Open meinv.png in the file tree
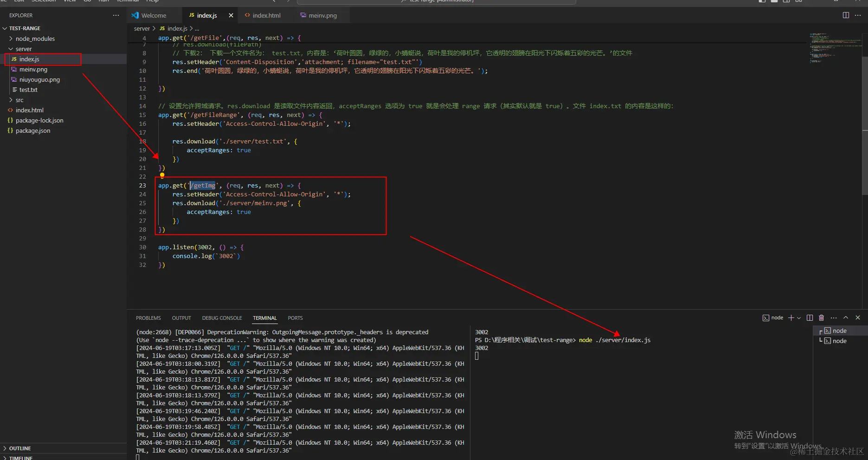The height and width of the screenshot is (460, 868). coord(33,69)
